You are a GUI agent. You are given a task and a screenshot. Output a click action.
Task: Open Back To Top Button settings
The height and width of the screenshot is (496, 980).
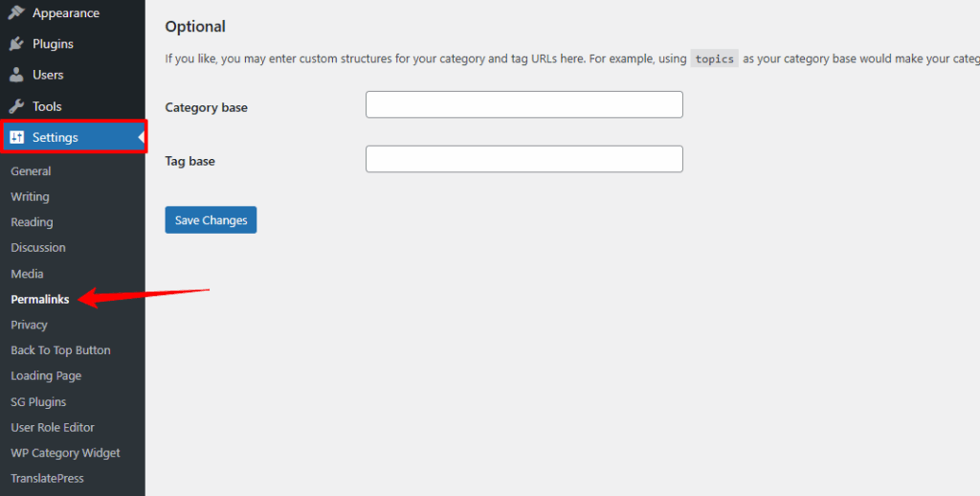pos(60,350)
